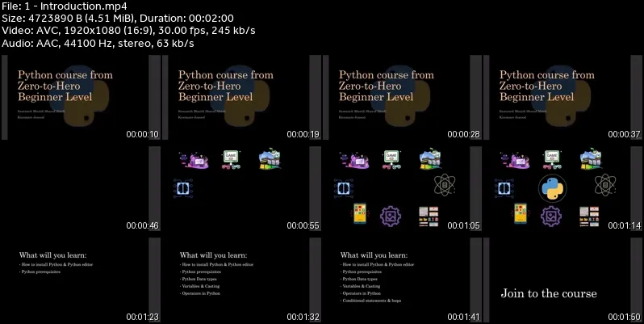
Task: Click the GAME monitor icon in the 00:01:05 frame
Action: click(x=391, y=159)
